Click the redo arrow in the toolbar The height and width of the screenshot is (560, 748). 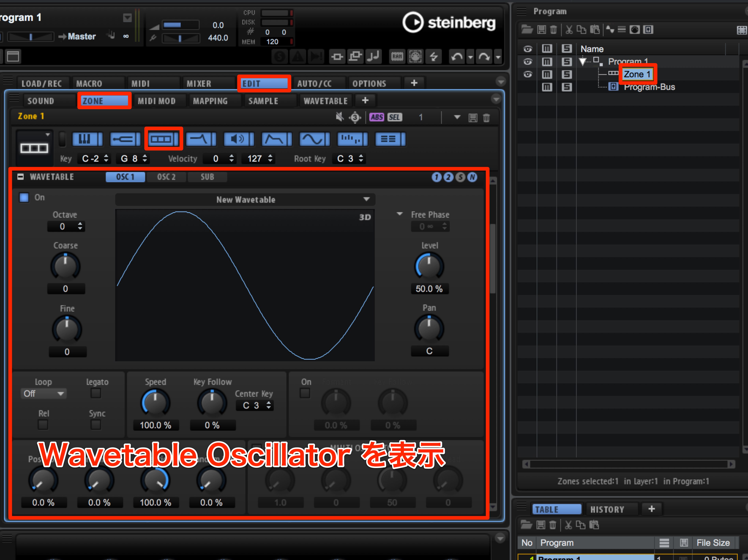tap(484, 56)
